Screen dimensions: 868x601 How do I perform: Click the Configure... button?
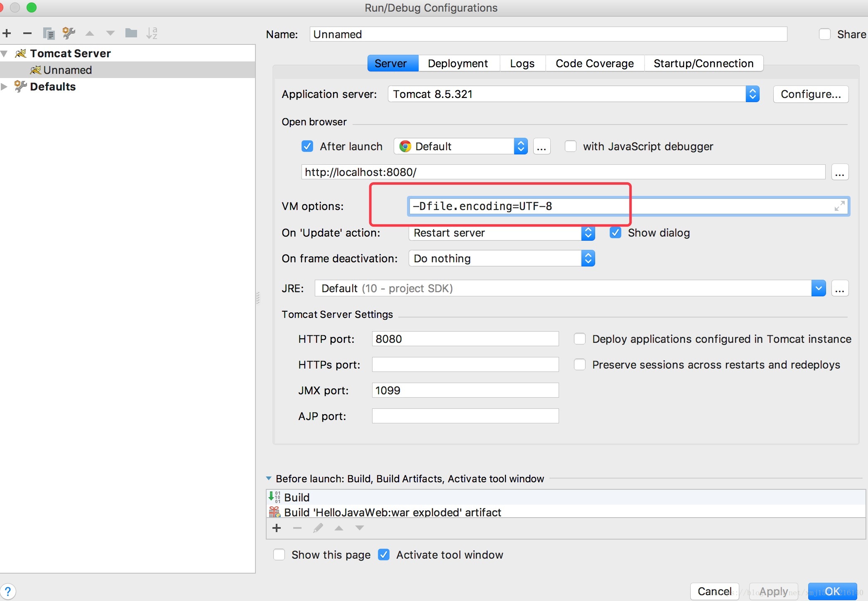(x=810, y=94)
